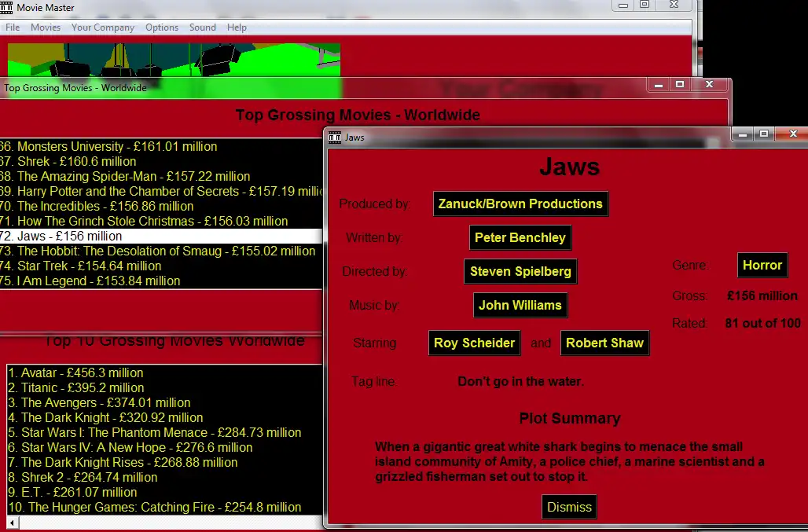Select 'Star Wars IV: A New Hope' row
Viewport: 808px width, 532px height.
click(165, 447)
